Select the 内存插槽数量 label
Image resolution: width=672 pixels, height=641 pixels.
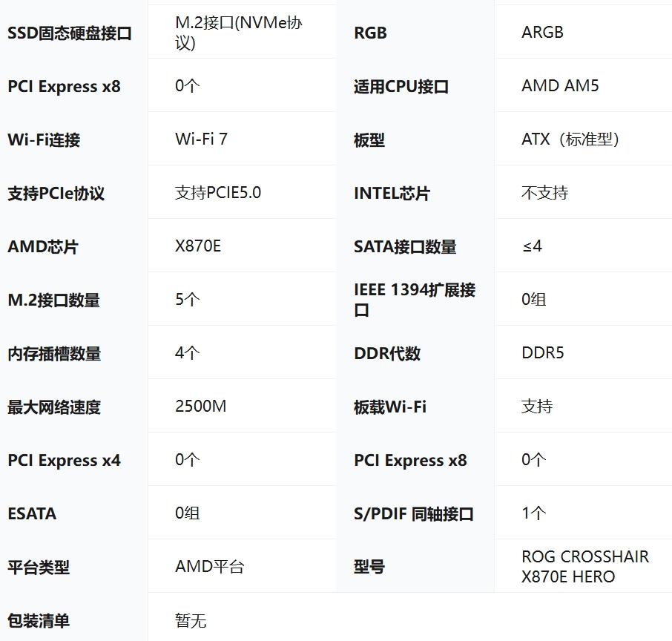point(54,354)
